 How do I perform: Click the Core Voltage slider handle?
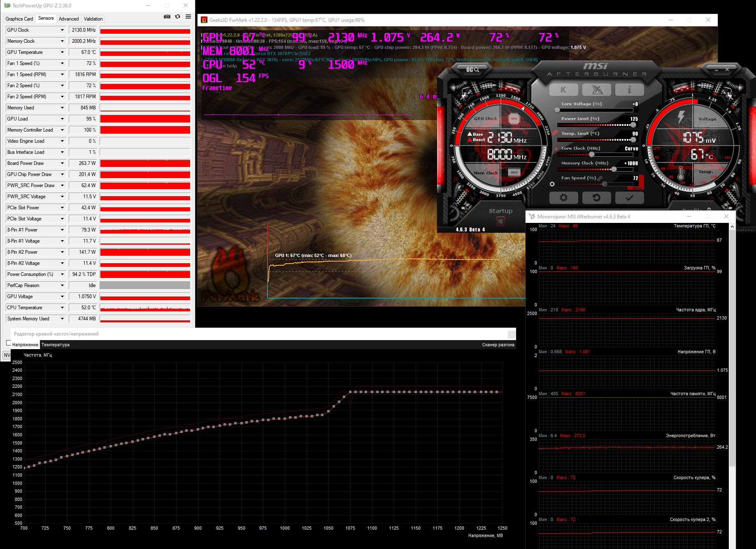point(557,110)
